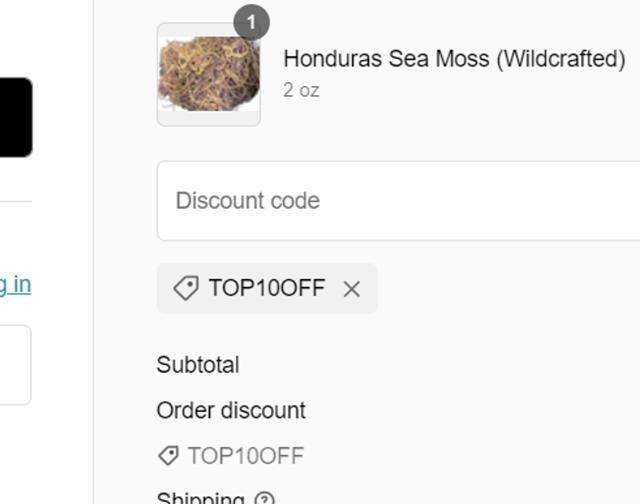Click the Shipping help question mark icon

click(264, 499)
